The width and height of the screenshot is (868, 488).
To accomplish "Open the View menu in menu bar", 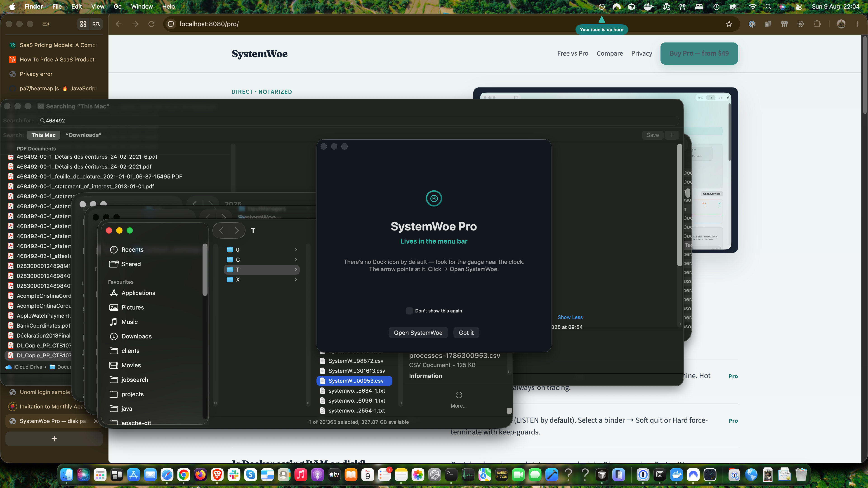I will point(98,6).
